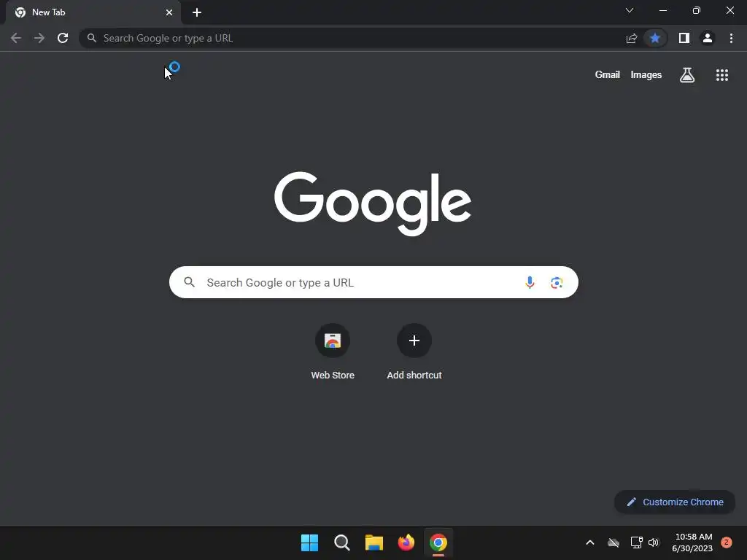Image resolution: width=747 pixels, height=560 pixels.
Task: Open Windows taskbar search
Action: [341, 542]
